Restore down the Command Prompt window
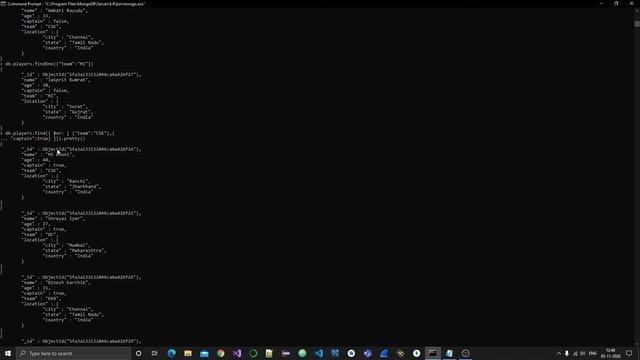The image size is (640, 360). [x=616, y=3]
